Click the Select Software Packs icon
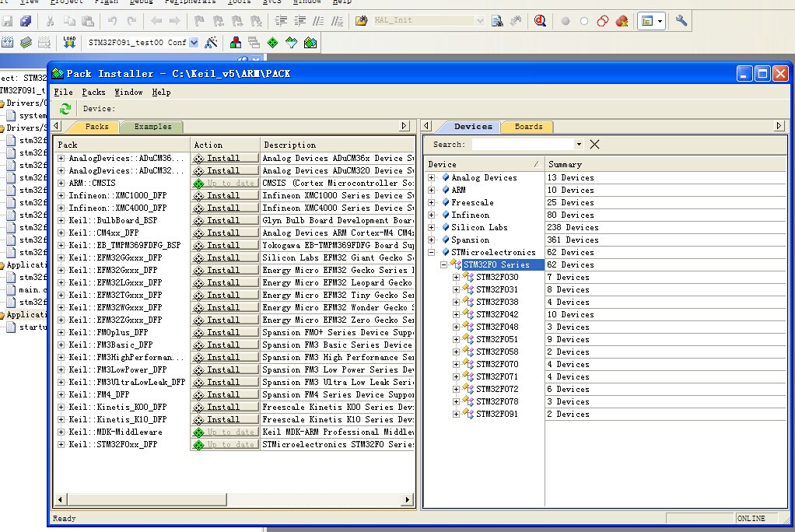Screen dimensions: 795x532 click(292, 43)
